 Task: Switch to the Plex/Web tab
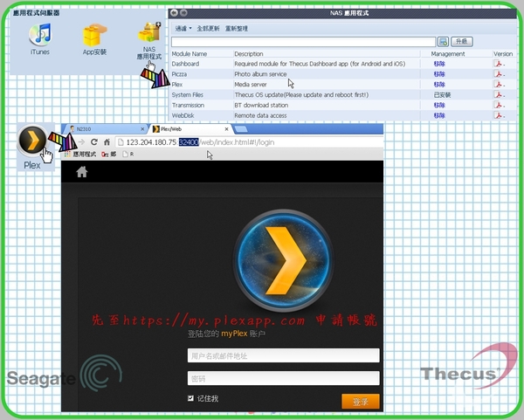(190, 129)
